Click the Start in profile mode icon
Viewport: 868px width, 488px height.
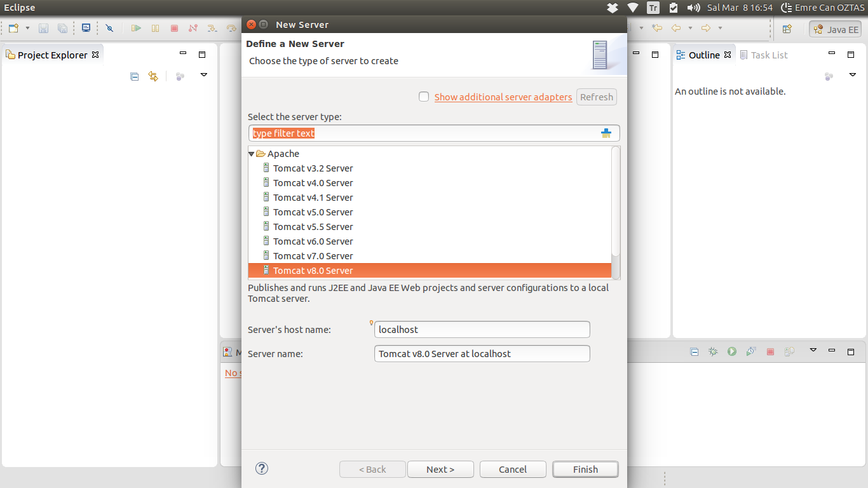tap(751, 351)
